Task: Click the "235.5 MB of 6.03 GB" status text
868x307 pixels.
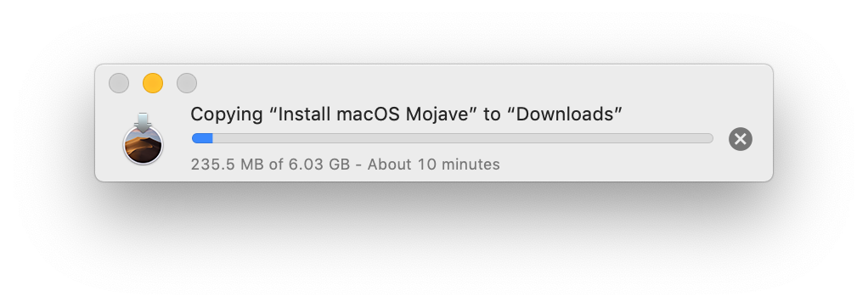Action: pyautogui.click(x=270, y=165)
